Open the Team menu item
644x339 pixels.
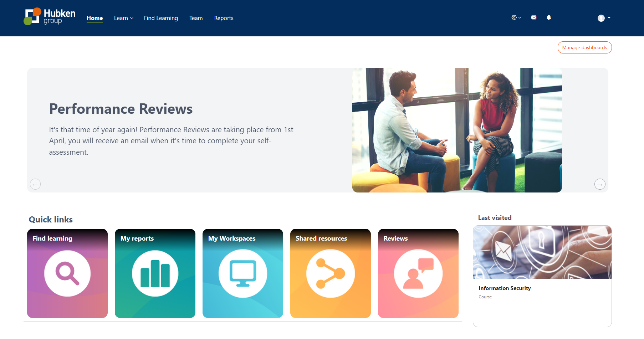[196, 18]
